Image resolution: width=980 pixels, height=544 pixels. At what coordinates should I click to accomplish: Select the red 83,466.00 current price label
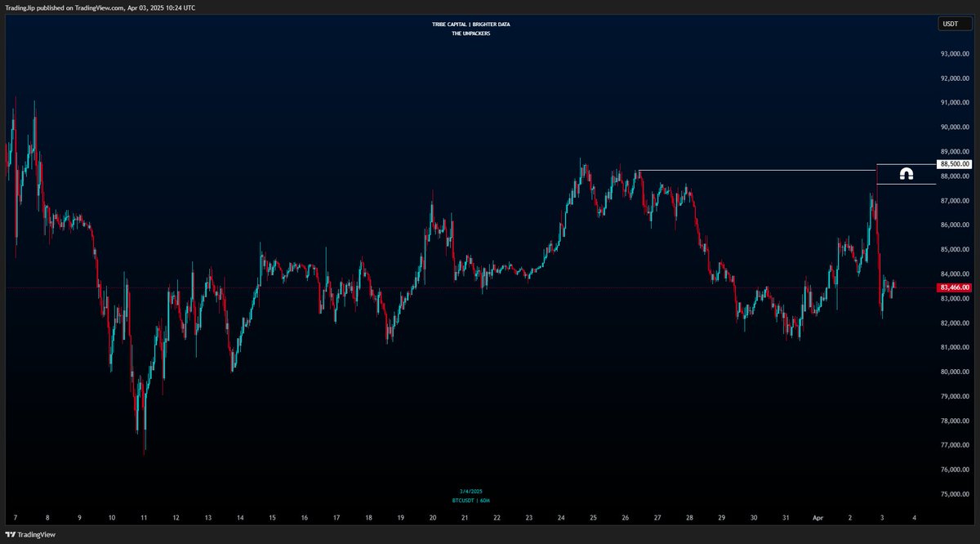954,288
